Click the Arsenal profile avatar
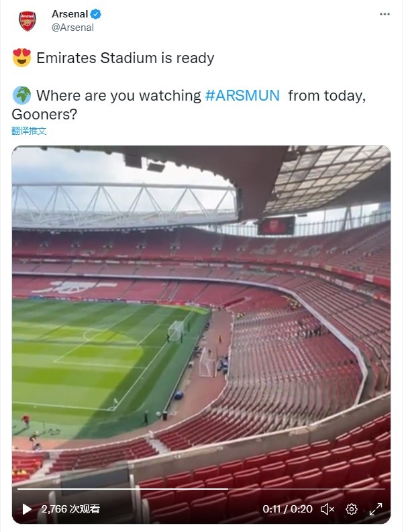Viewport: 404px width, 532px height. click(x=28, y=21)
